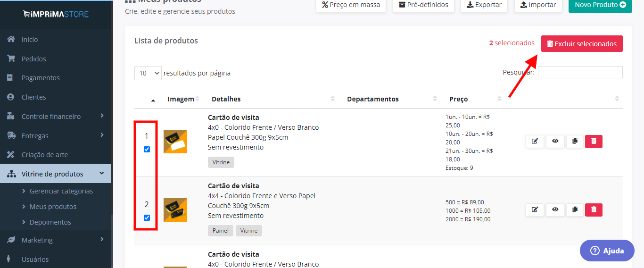This screenshot has width=644, height=268.
Task: Click the duplicate icon for product 1
Action: [x=574, y=141]
